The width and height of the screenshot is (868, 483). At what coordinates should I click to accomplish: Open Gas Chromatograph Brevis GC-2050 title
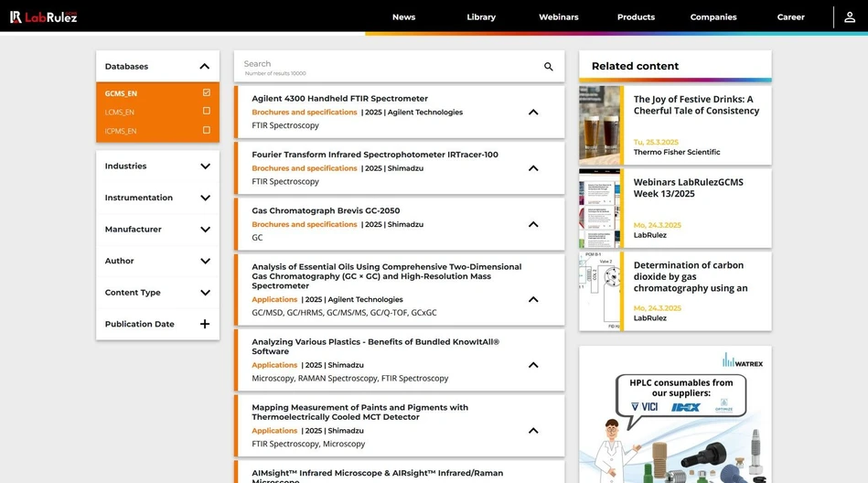326,210
